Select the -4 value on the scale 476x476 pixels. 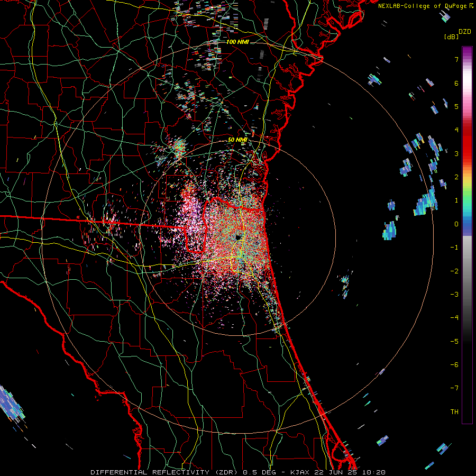pos(454,318)
